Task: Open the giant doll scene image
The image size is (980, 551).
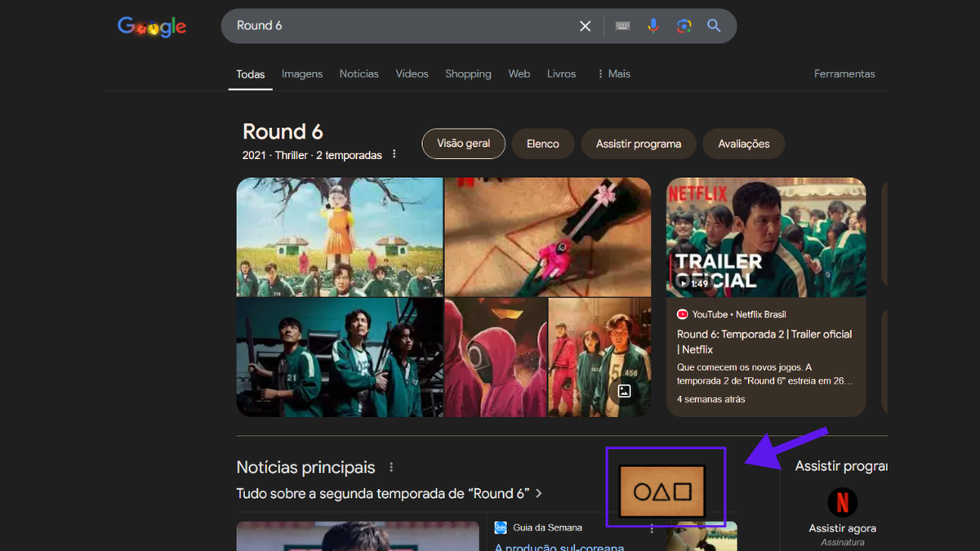Action: [340, 237]
